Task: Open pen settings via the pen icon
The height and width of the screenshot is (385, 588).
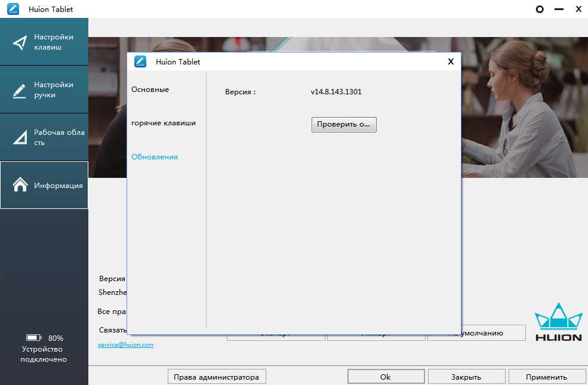Action: 20,90
